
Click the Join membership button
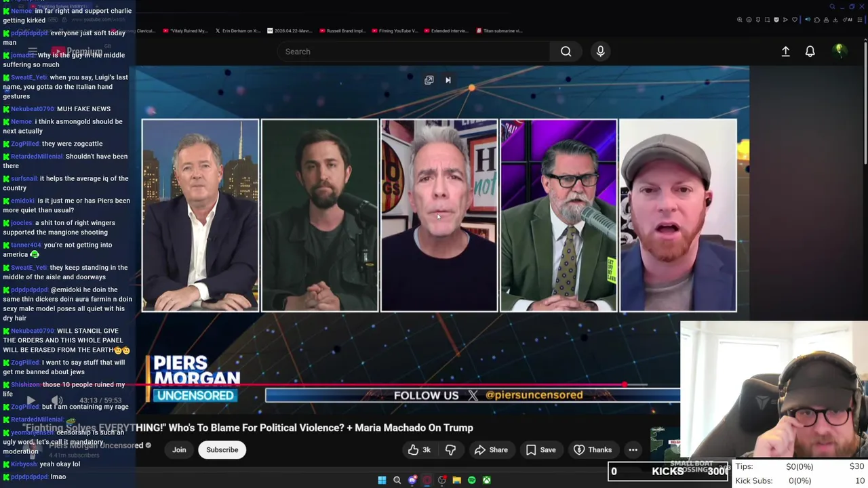(179, 449)
